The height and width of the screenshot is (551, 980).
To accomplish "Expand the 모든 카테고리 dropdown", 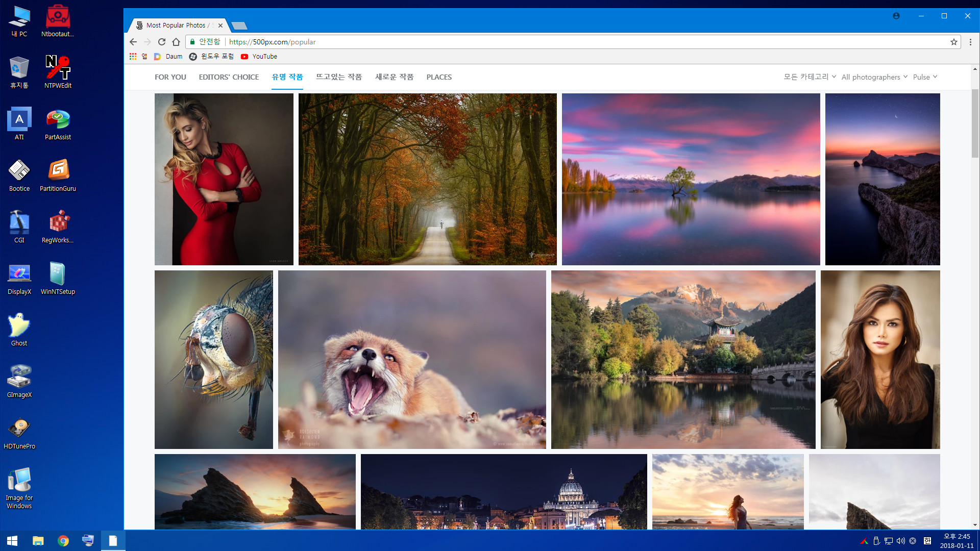I will tap(810, 77).
